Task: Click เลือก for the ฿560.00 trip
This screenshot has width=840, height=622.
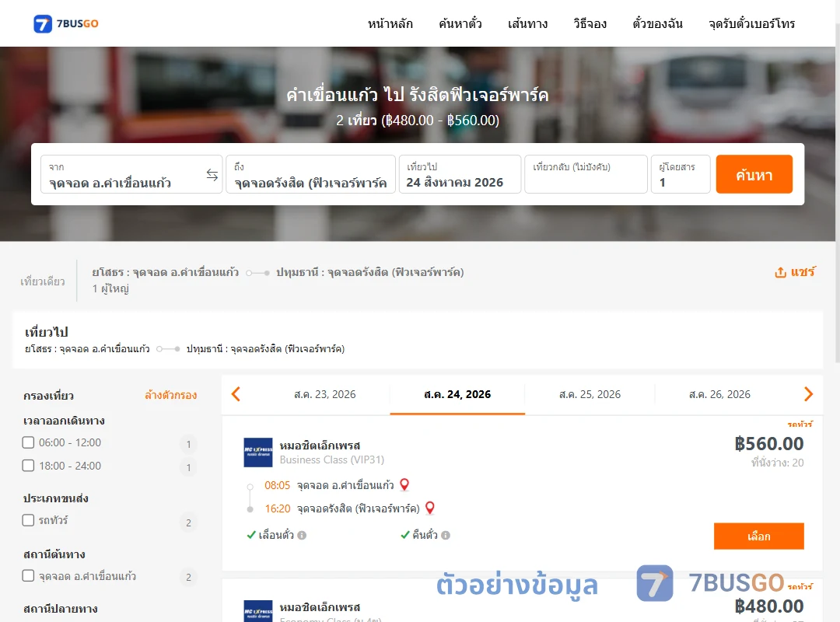Action: coord(758,536)
